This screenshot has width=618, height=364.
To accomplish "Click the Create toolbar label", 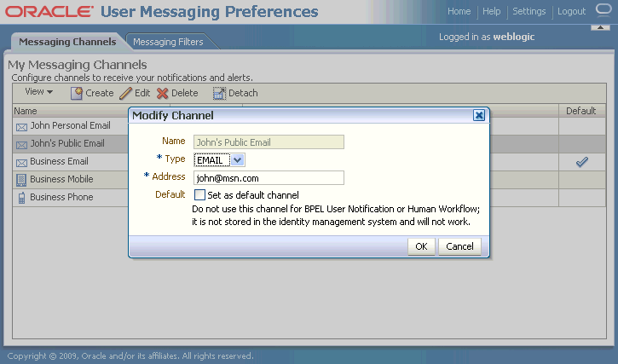I will pos(100,93).
